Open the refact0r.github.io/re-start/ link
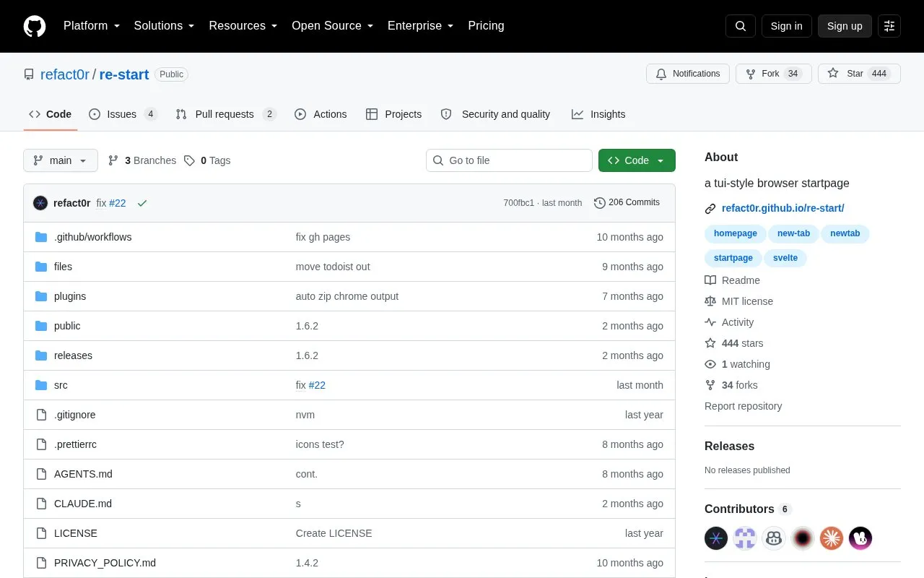 (x=783, y=208)
